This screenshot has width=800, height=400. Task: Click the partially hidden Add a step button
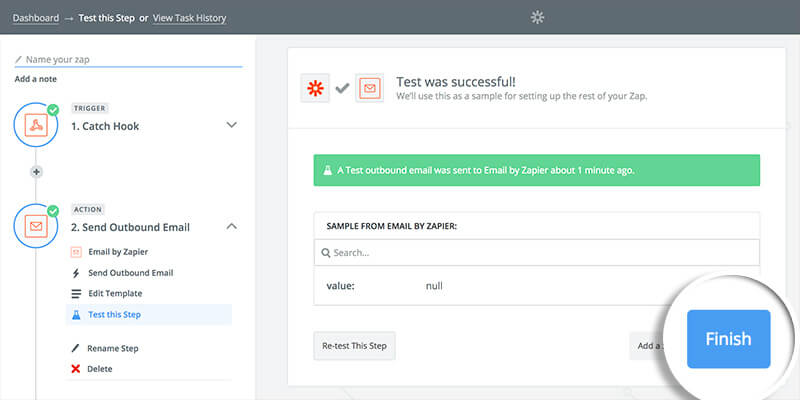coord(648,345)
